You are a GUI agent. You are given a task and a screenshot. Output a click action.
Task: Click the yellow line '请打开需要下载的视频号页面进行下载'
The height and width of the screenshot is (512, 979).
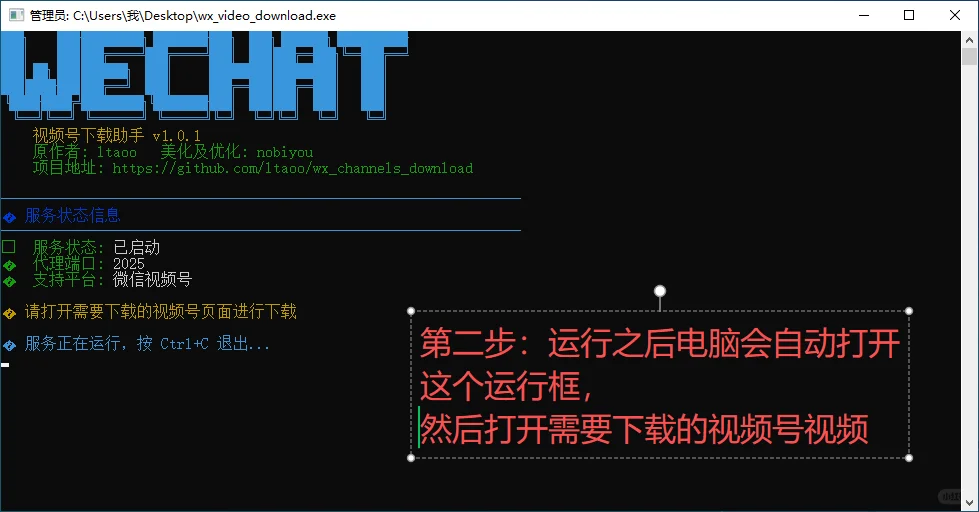(x=160, y=312)
